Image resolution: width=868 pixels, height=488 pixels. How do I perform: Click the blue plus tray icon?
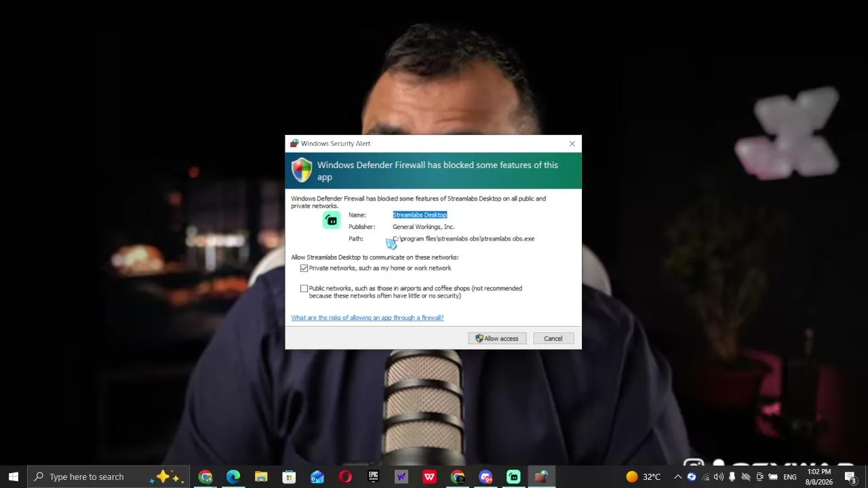(692, 476)
